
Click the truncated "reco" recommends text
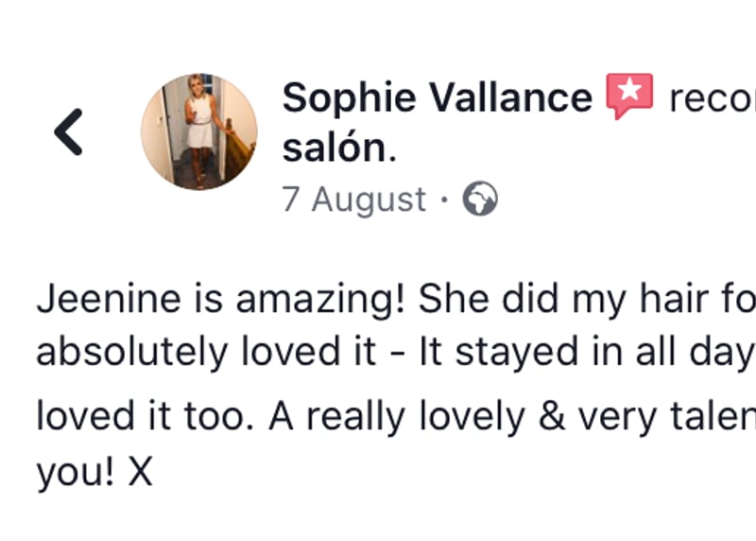(x=711, y=98)
